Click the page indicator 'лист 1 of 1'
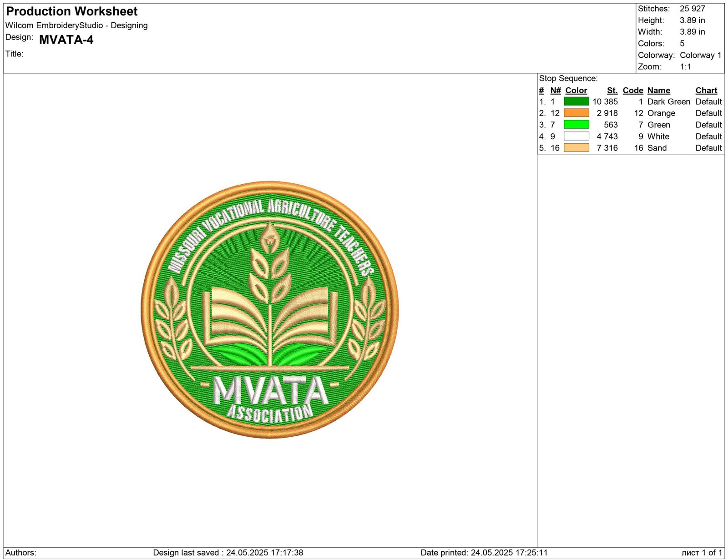Screen dimensions: 728x560 point(702,553)
